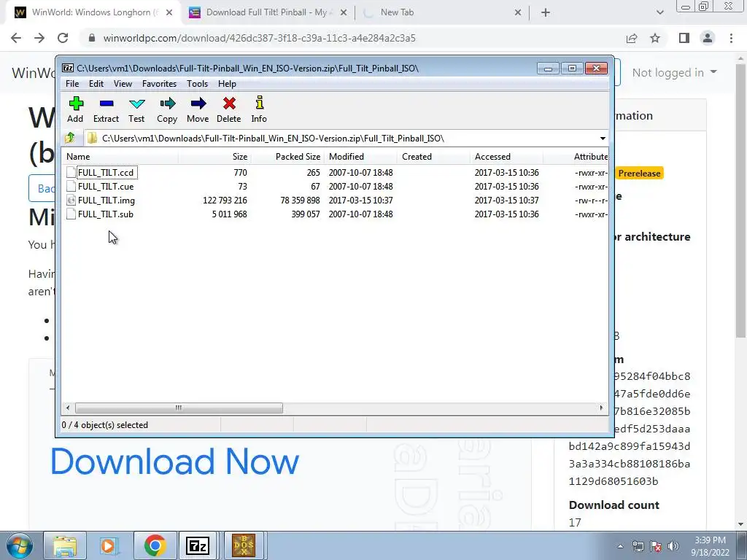Select the FULL_TILT.img file icon

coord(71,201)
